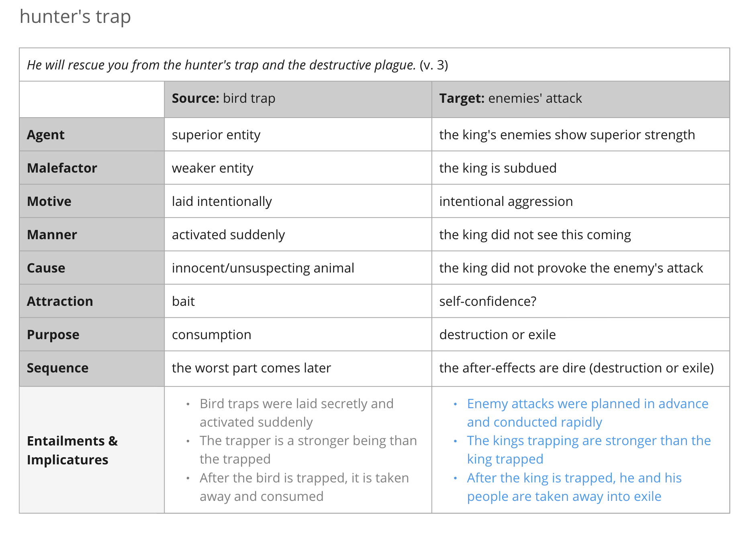Click the 'Sequence' row label
The width and height of the screenshot is (756, 537).
(x=57, y=368)
